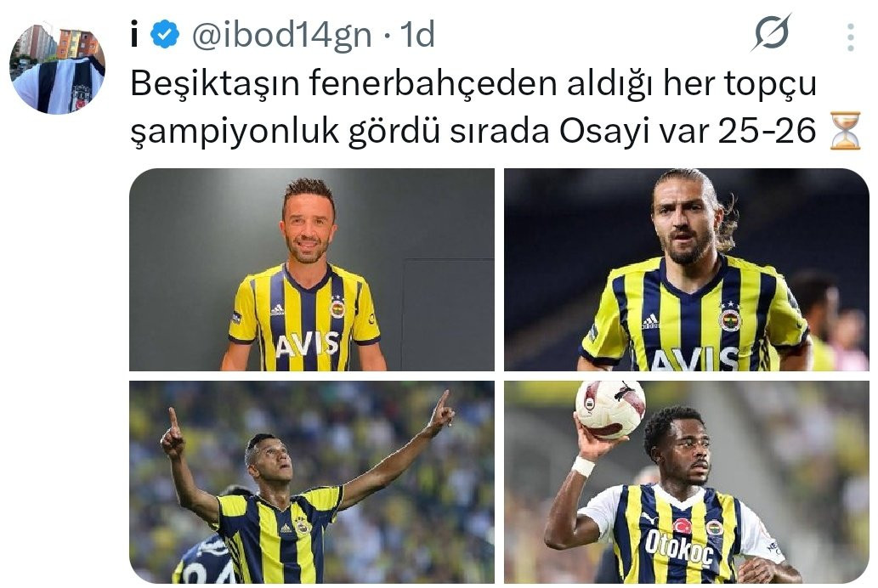Click the club crest on bearded player's jersey
Viewport: 878px width, 588px height.
(x=730, y=319)
